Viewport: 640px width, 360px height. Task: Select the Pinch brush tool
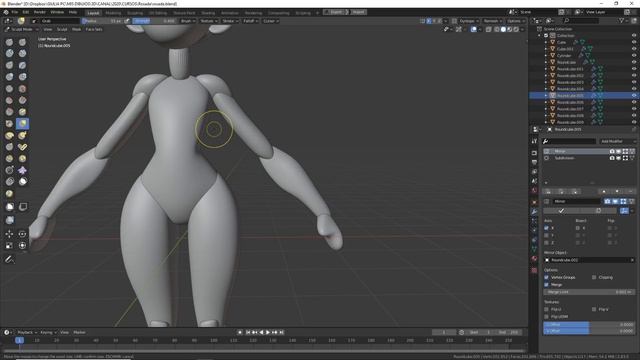(x=9, y=123)
